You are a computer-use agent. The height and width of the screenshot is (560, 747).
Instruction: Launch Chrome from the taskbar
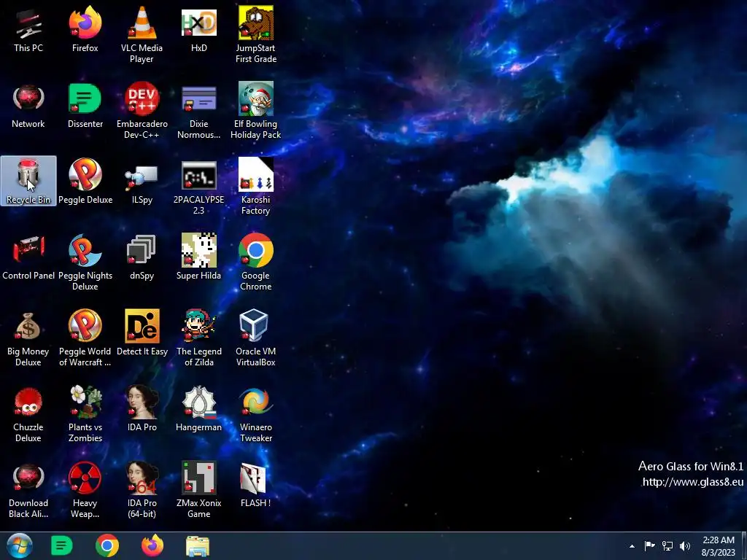pos(107,545)
